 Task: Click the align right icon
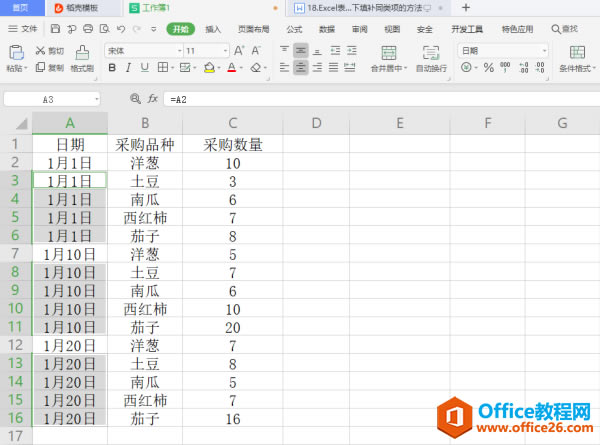(x=317, y=68)
